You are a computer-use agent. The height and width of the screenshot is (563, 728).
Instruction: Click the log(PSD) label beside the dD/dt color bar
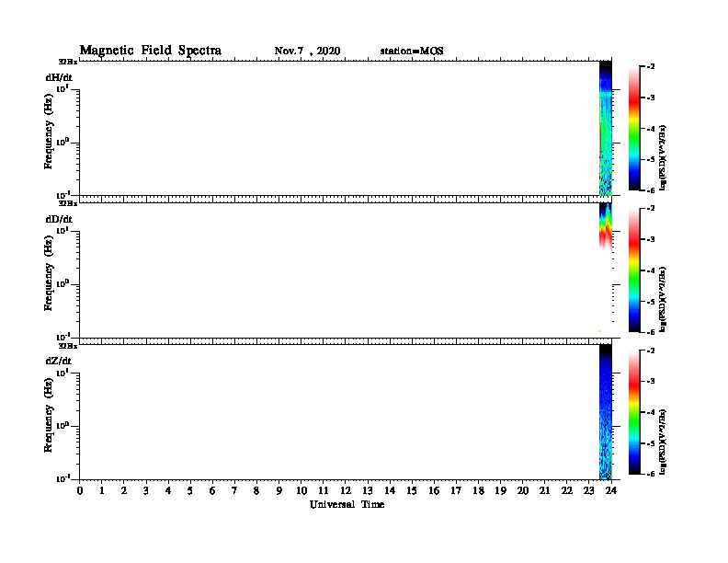coord(664,299)
